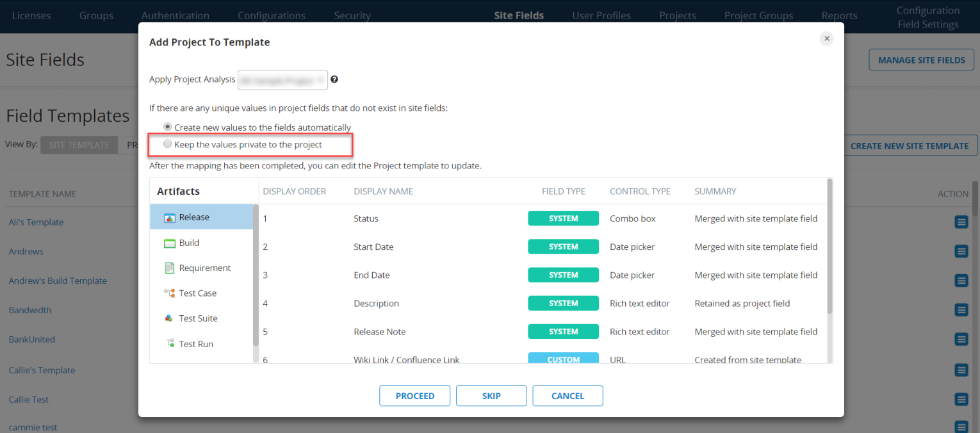Select Create new values automatically radio option

click(168, 127)
